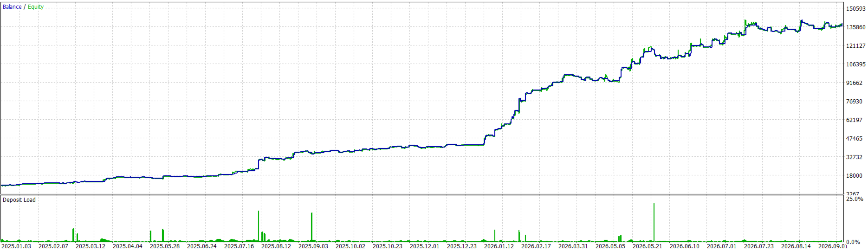The image size is (868, 251).
Task: Click the 76930 axis label
Action: (854, 102)
